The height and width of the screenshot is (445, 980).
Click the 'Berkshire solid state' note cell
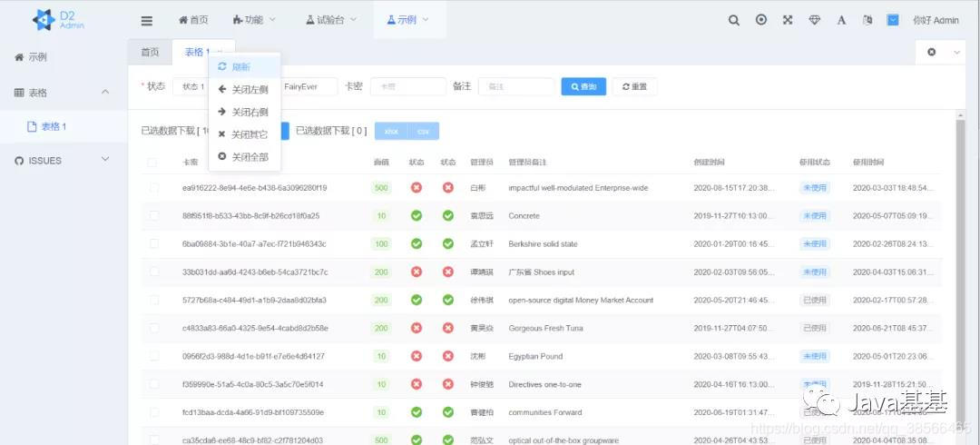click(543, 243)
